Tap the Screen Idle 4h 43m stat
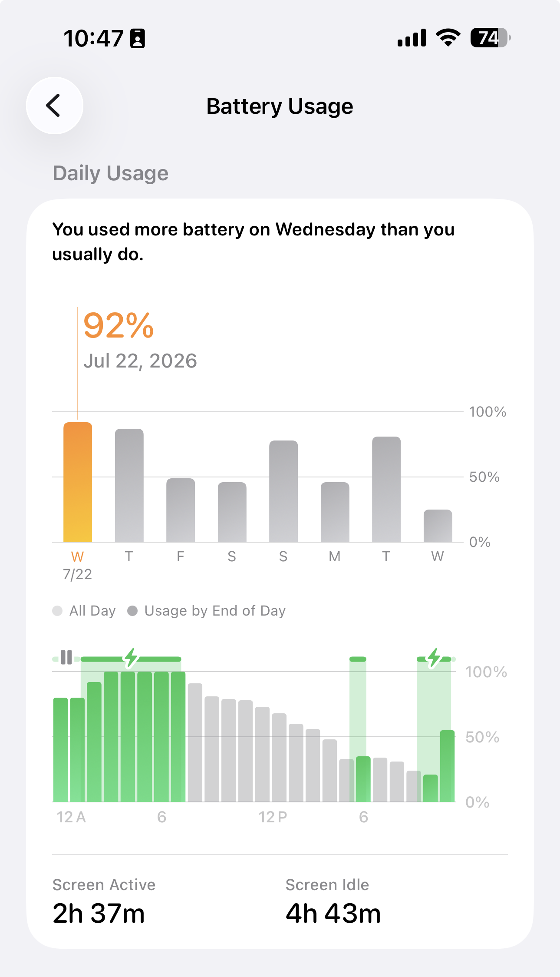 click(x=333, y=902)
